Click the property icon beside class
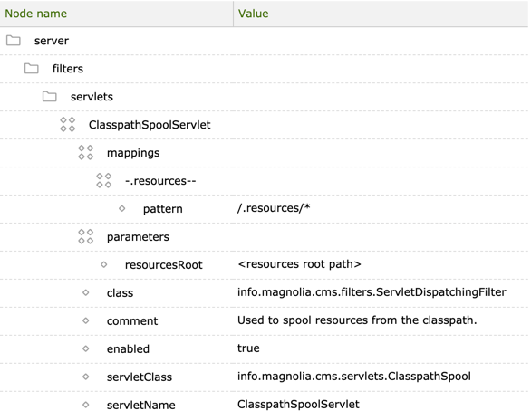Viewport: 531px width, 420px height. coord(86,293)
